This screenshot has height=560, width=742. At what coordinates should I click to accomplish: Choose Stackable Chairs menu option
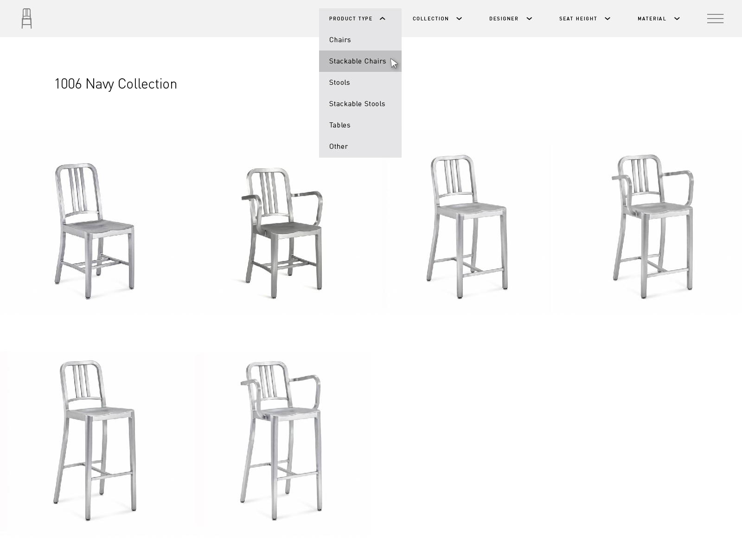(360, 61)
